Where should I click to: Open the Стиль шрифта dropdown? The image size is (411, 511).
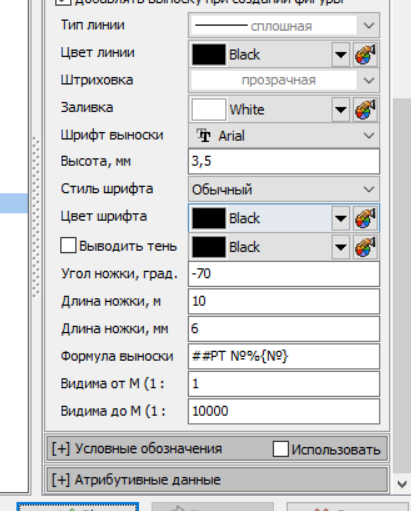point(284,189)
